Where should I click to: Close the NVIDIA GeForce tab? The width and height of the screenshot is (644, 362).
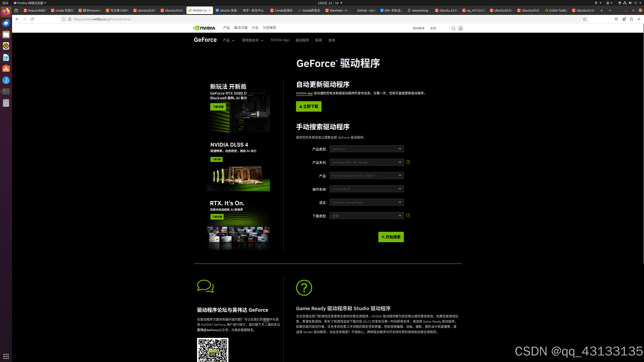(x=210, y=10)
